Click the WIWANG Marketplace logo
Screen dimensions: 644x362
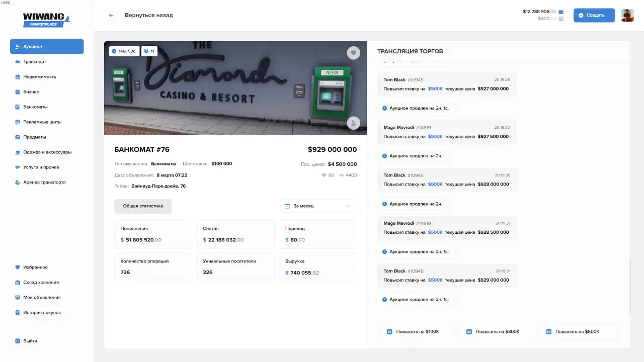click(46, 19)
